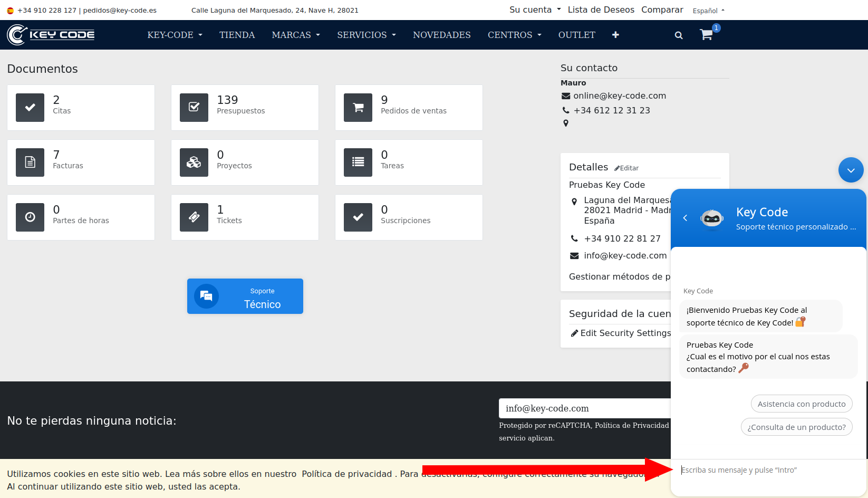Click the map marker under Mauro contact
This screenshot has height=498, width=868.
point(566,123)
